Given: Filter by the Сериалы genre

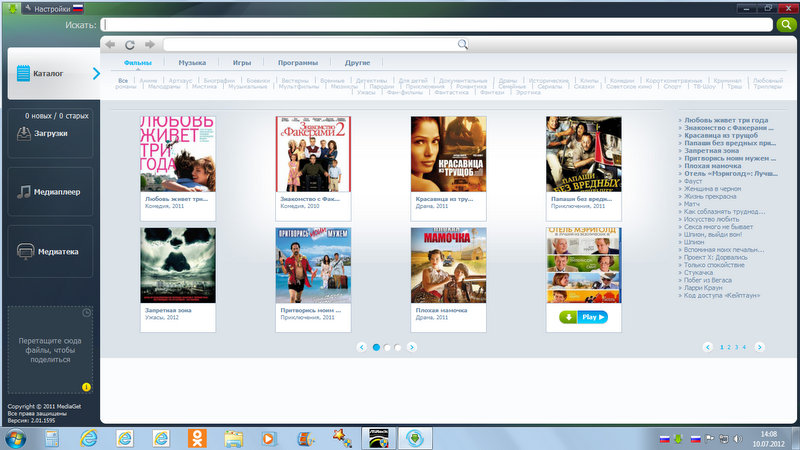Looking at the screenshot, I should click(549, 86).
